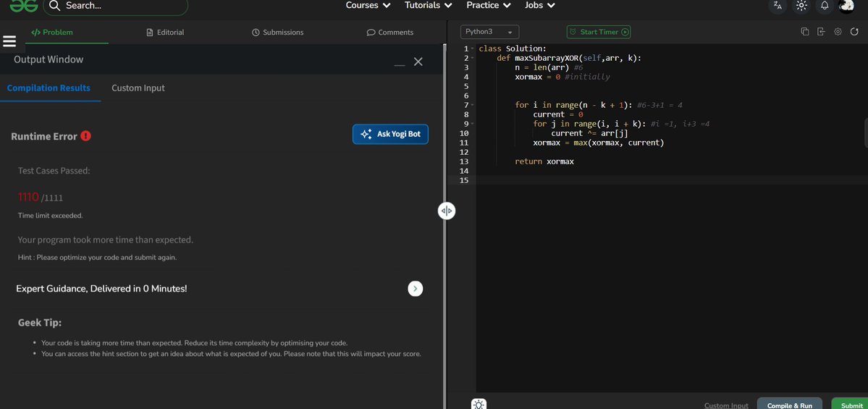Collapse code fold at line 2
868x409 pixels.
(472, 58)
